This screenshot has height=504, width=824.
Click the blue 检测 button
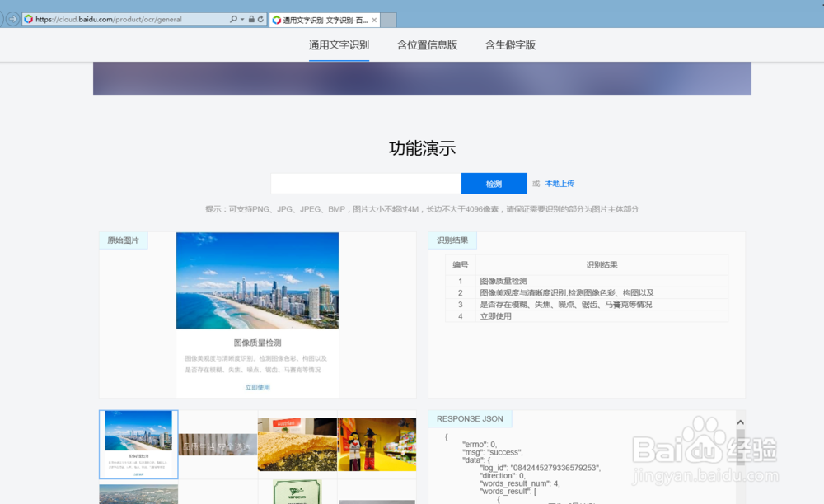pos(494,183)
